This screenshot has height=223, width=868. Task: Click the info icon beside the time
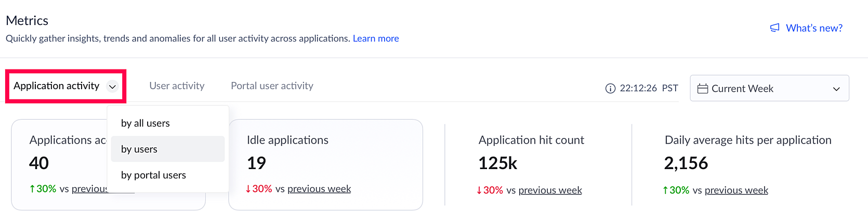pos(610,89)
